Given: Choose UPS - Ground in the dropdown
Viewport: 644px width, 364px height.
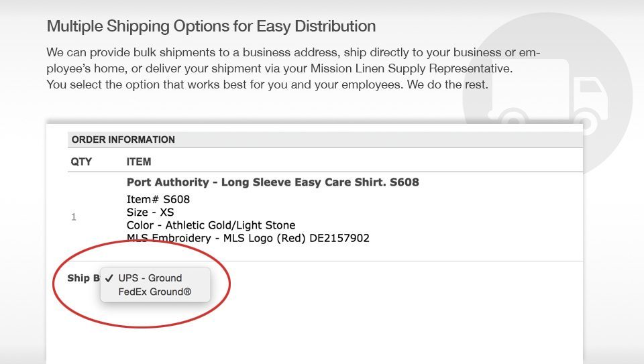Looking at the screenshot, I should tap(150, 278).
